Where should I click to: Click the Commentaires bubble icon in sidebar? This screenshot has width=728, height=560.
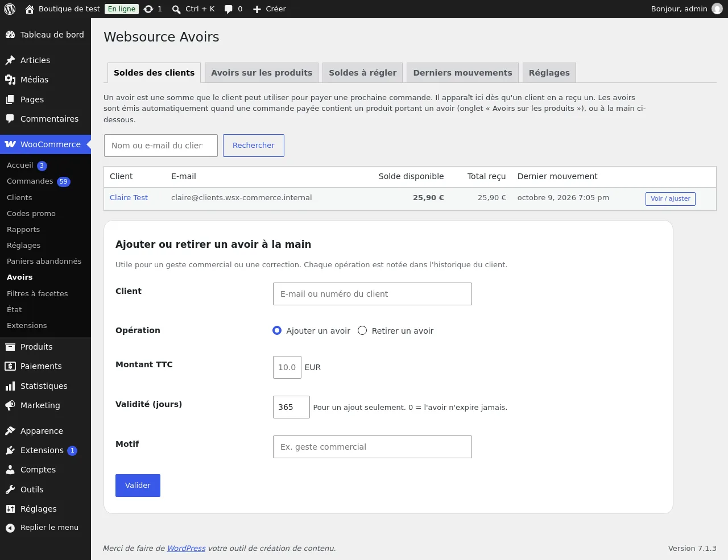point(10,119)
